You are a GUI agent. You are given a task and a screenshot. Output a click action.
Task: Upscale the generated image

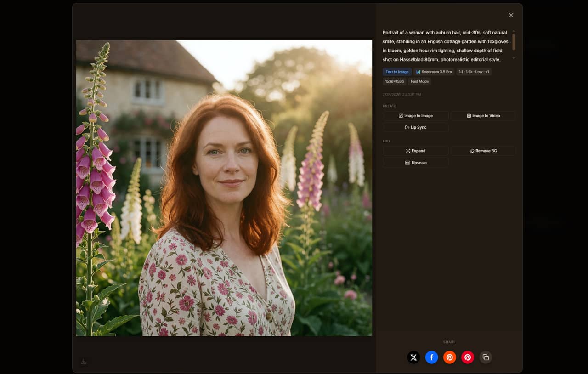[416, 163]
